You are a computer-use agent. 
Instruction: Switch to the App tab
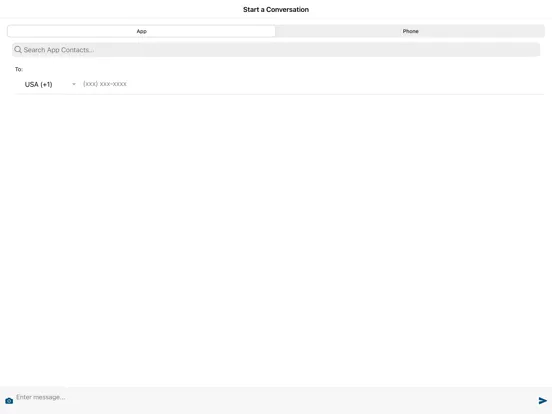(x=141, y=31)
